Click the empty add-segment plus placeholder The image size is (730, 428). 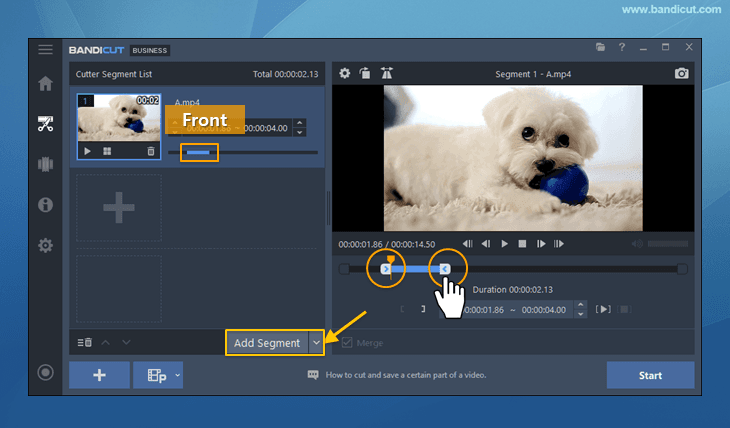pos(119,207)
